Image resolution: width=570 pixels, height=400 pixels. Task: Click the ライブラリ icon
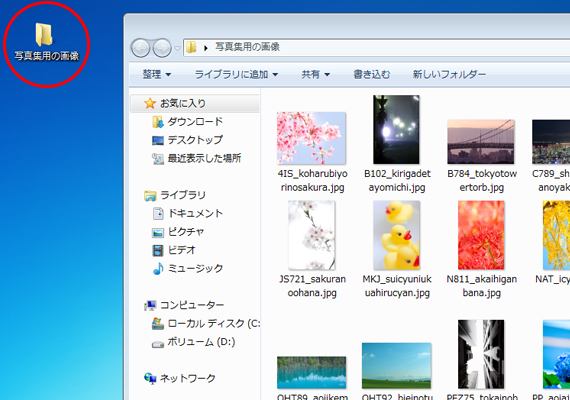(150, 196)
